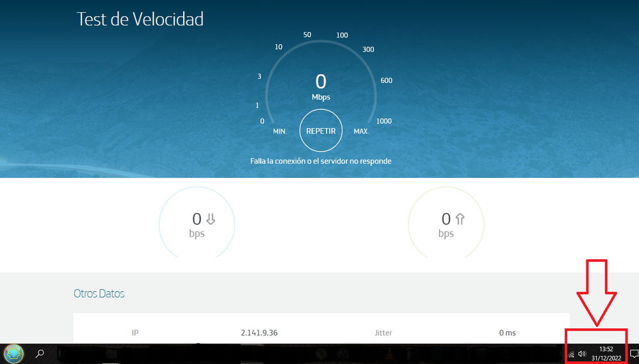
Task: Click the IP label in data table
Action: click(x=135, y=333)
